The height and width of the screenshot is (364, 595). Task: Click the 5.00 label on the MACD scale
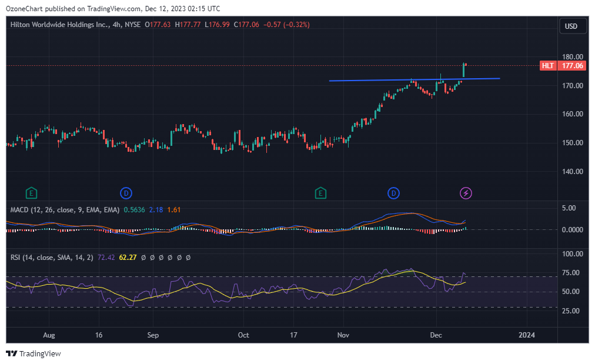coord(569,208)
